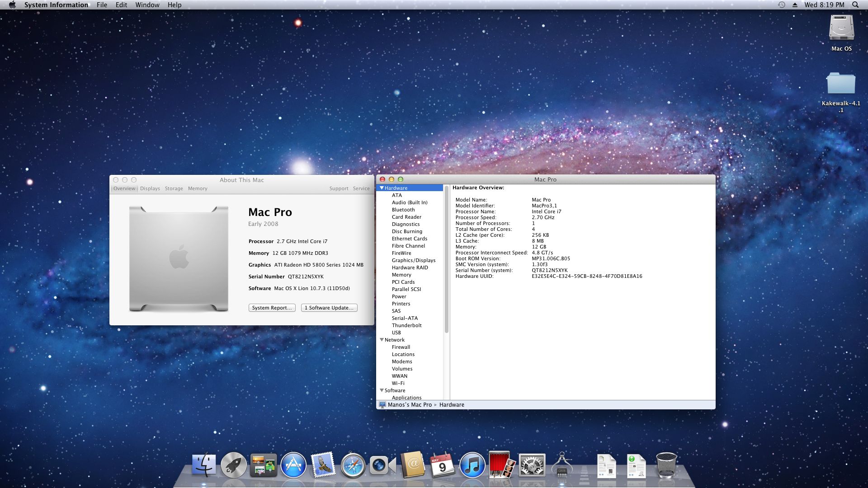Select Diagnostics in sidebar
The image size is (868, 488).
point(406,224)
